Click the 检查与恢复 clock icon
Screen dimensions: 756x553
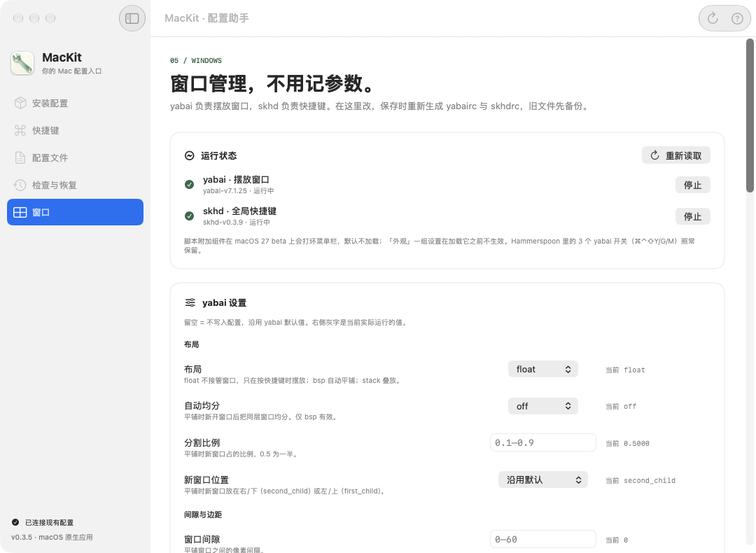(x=20, y=185)
